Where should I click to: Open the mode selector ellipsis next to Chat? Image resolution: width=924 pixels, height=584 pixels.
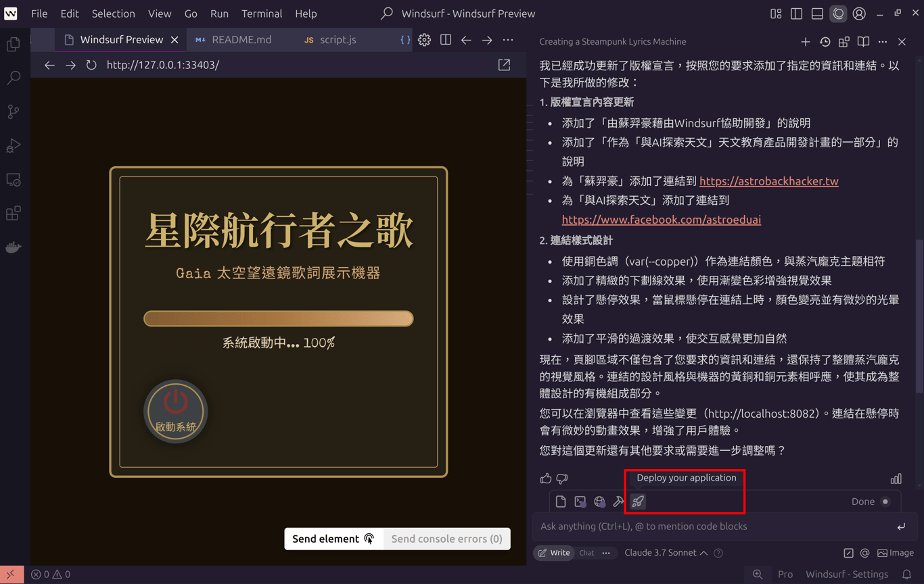[x=606, y=553]
